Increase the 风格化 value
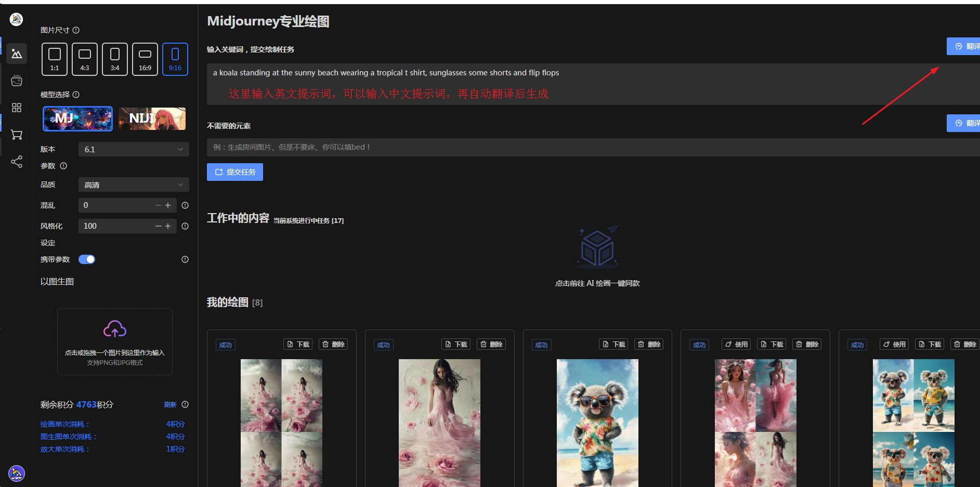 pyautogui.click(x=168, y=226)
